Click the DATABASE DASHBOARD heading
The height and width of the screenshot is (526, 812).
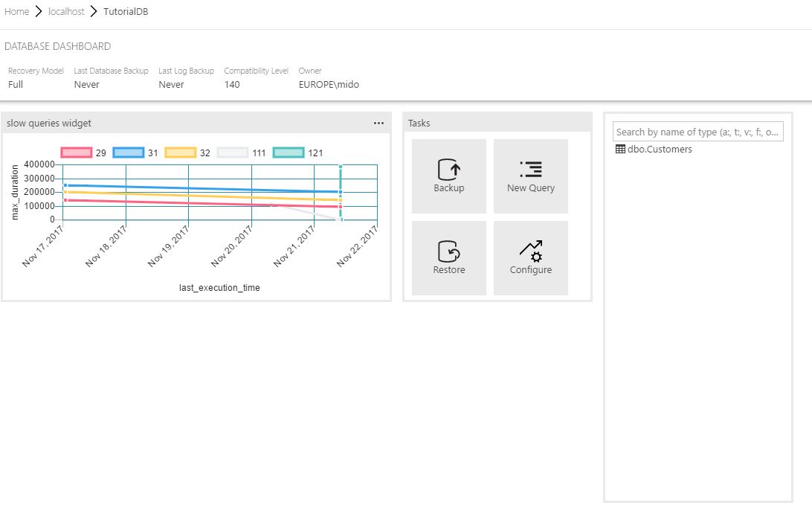(57, 46)
